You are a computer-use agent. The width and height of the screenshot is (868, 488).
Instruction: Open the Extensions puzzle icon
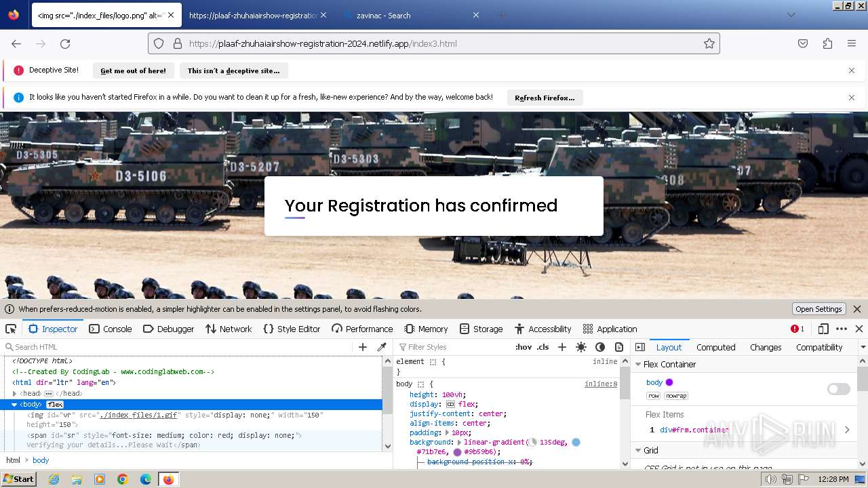(x=827, y=43)
